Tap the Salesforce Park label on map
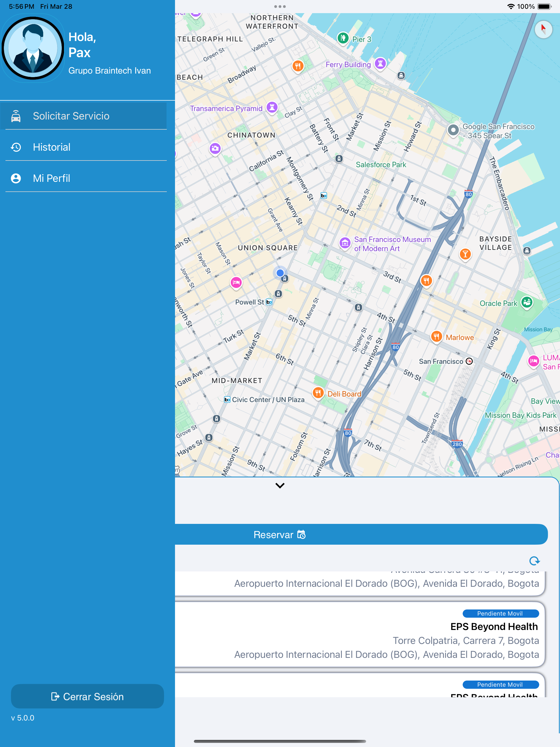The image size is (560, 747). click(381, 165)
